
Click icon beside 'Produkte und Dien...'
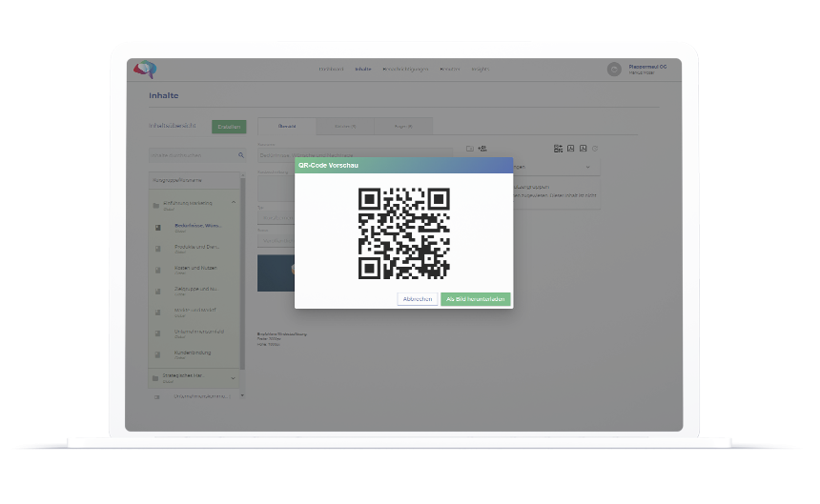click(158, 249)
